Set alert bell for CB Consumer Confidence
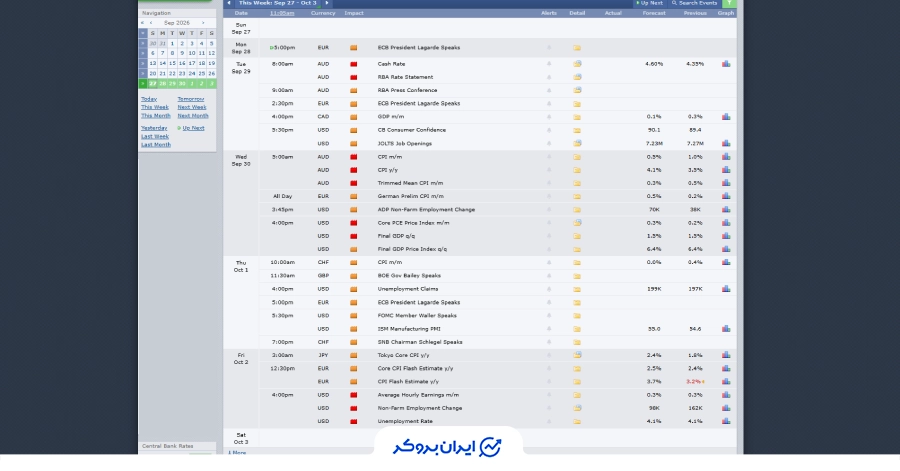Screen dimensions: 900x471 549,130
